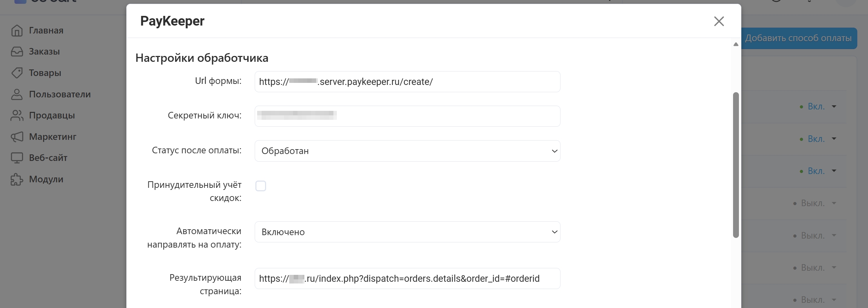
Task: Click the Модули puzzle piece icon
Action: (x=17, y=179)
